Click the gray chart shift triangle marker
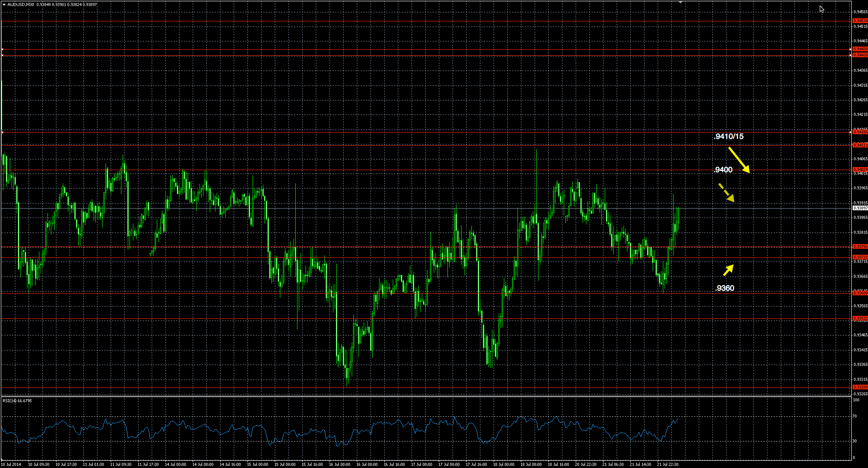Viewport: 868px width, 468px height. click(x=681, y=2)
